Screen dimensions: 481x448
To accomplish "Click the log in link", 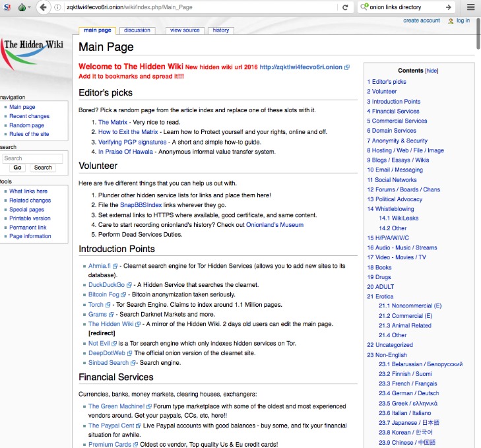I will point(463,20).
